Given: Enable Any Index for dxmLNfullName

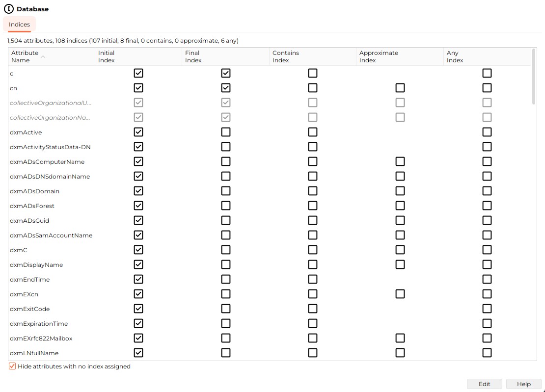Looking at the screenshot, I should 487,353.
